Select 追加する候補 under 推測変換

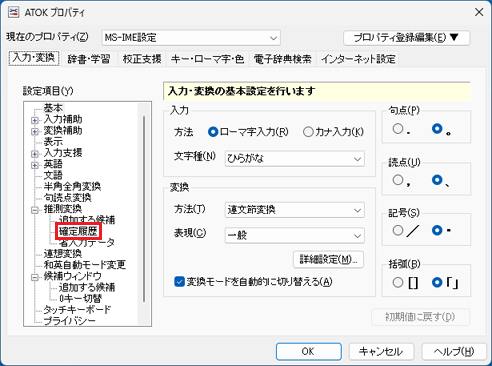(87, 220)
